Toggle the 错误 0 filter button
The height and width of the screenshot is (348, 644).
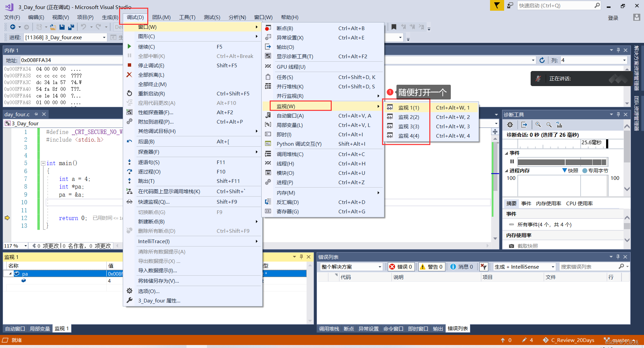[401, 267]
